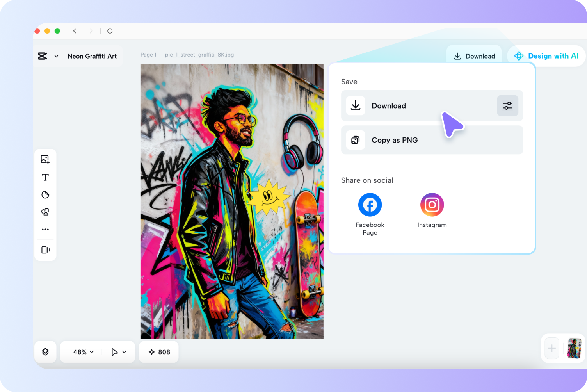Select the device mockup tool

pos(45,250)
